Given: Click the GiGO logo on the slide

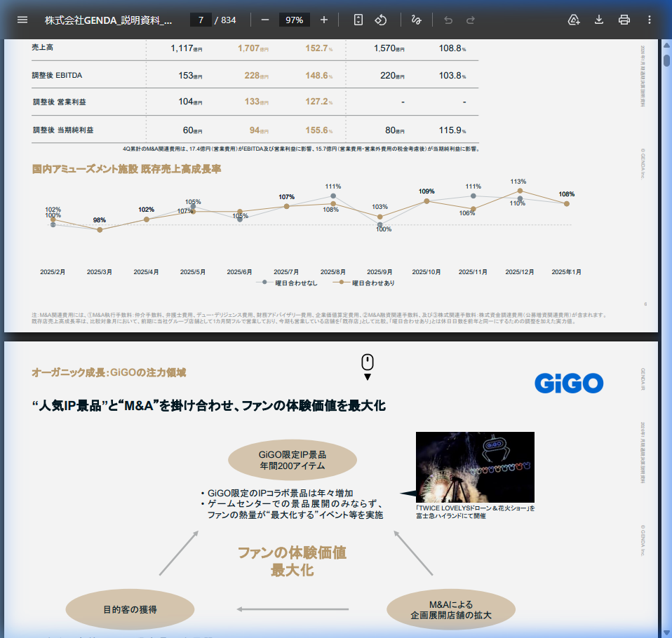Looking at the screenshot, I should (x=568, y=382).
